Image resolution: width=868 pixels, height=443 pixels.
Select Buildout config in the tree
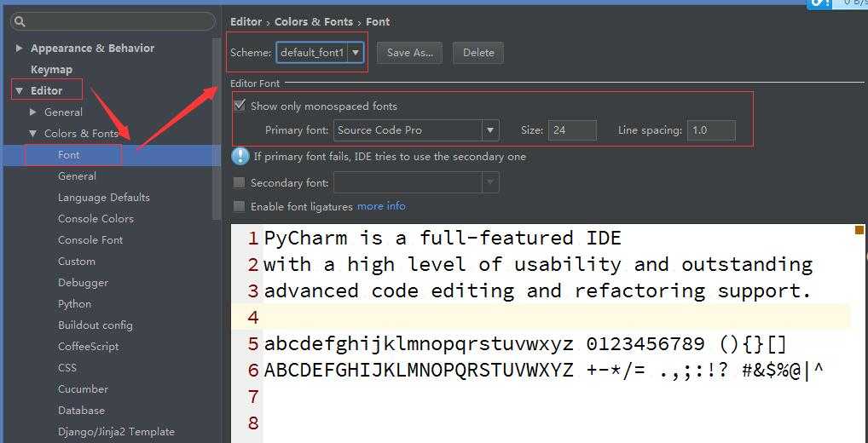(95, 325)
